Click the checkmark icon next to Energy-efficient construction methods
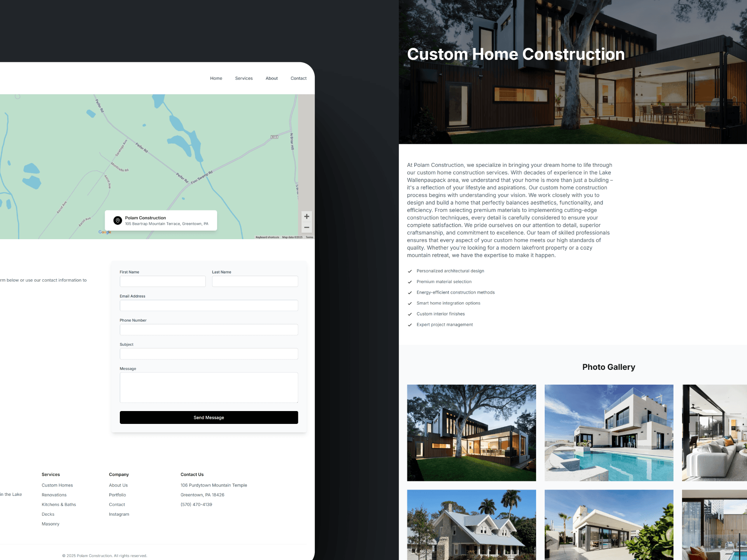 pyautogui.click(x=410, y=292)
